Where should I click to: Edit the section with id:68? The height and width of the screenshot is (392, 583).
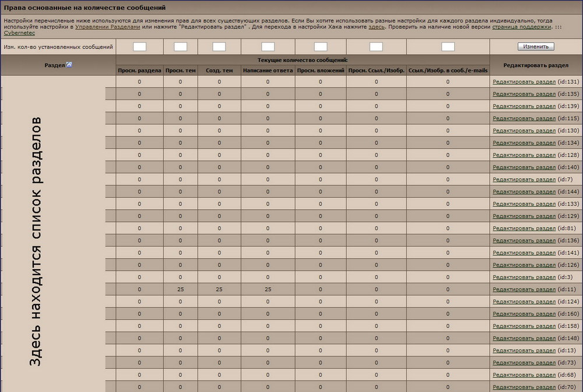524,375
